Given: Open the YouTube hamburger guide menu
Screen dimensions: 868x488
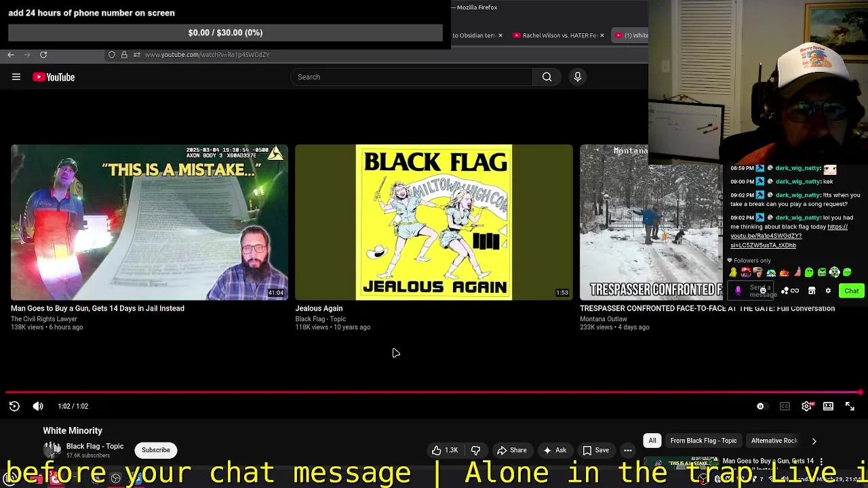Looking at the screenshot, I should pos(16,77).
